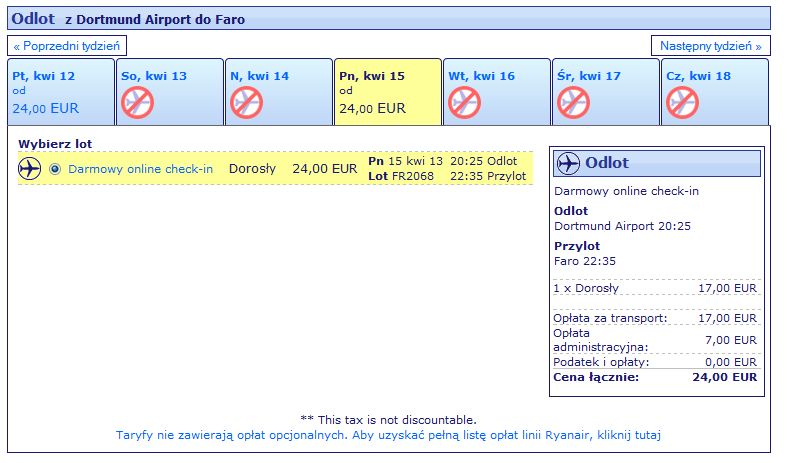Select the So, kwi 13 date tab
This screenshot has width=787, height=463.
click(170, 92)
